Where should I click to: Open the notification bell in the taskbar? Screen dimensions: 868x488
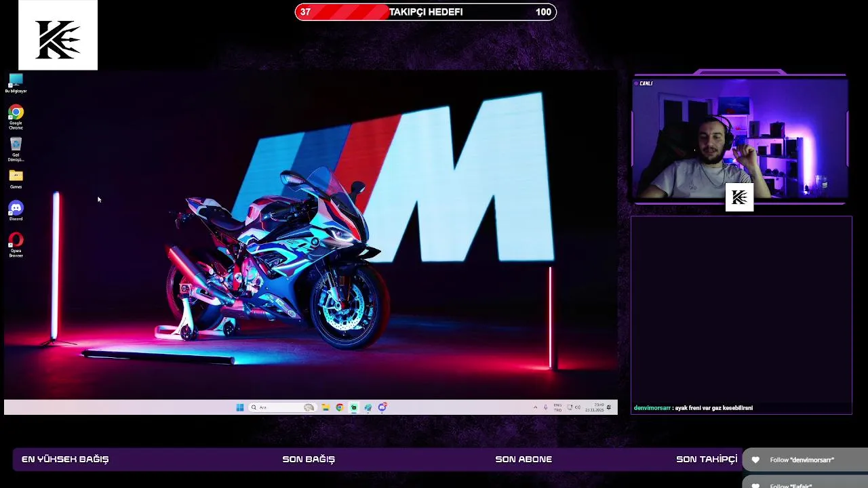(x=609, y=407)
